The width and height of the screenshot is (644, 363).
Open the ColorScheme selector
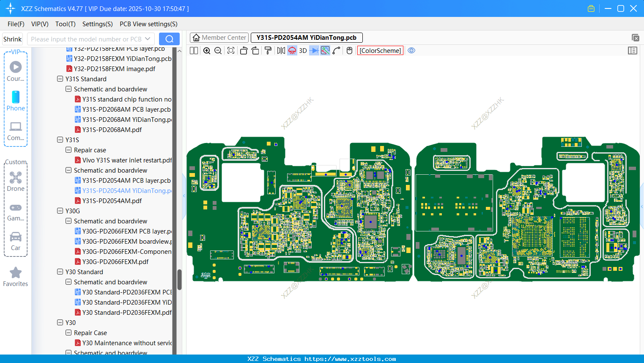point(380,50)
